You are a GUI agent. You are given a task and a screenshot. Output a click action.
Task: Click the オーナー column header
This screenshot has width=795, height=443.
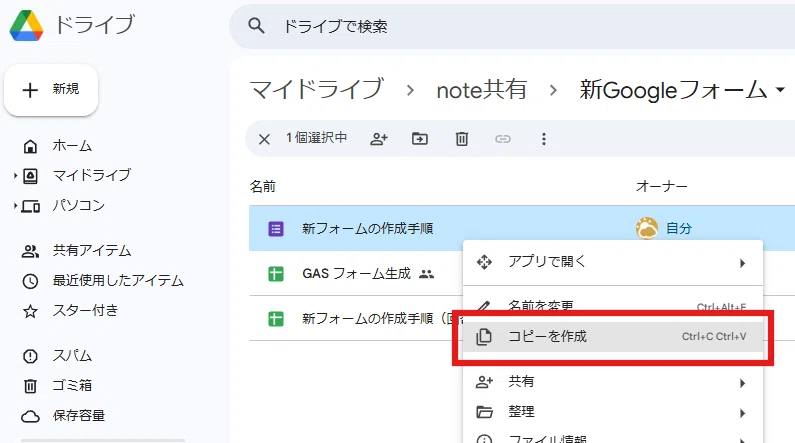(x=662, y=187)
